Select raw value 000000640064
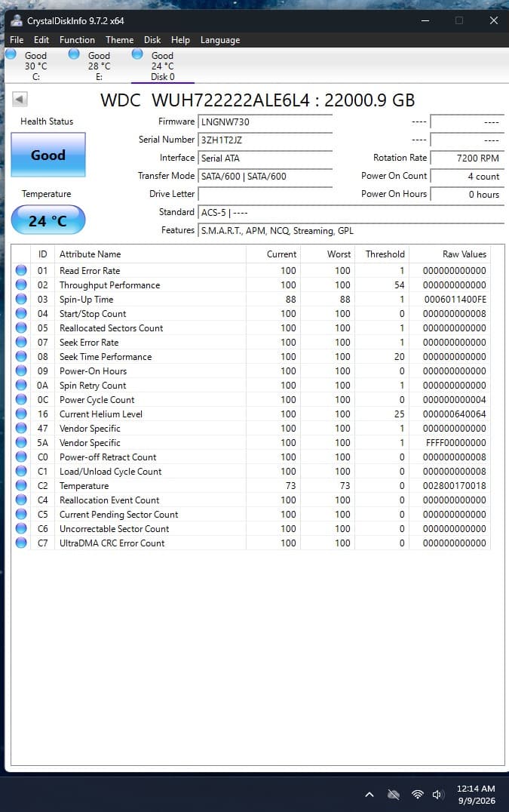The image size is (509, 812). tap(455, 414)
